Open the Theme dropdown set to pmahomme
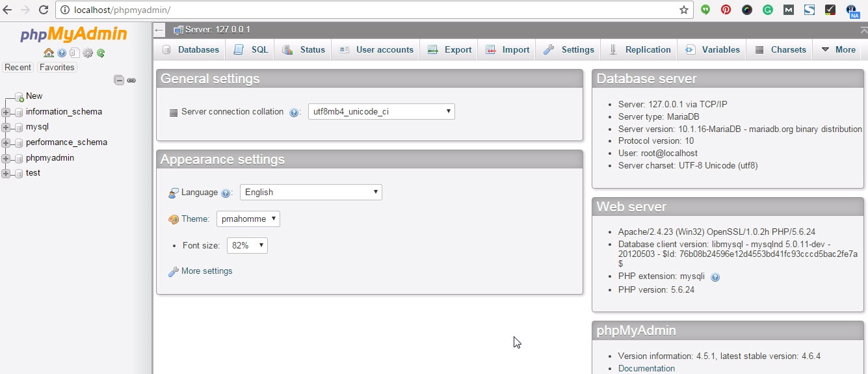Viewport: 868px width, 374px height. pos(248,219)
